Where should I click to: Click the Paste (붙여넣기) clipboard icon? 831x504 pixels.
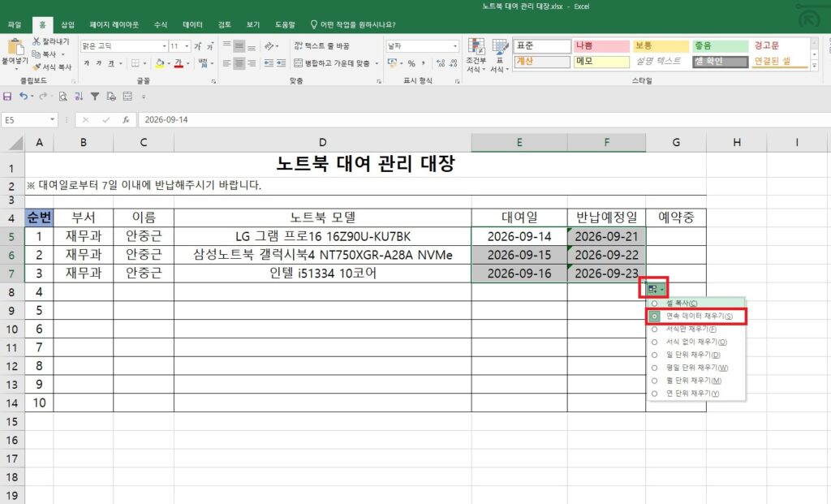(x=15, y=47)
